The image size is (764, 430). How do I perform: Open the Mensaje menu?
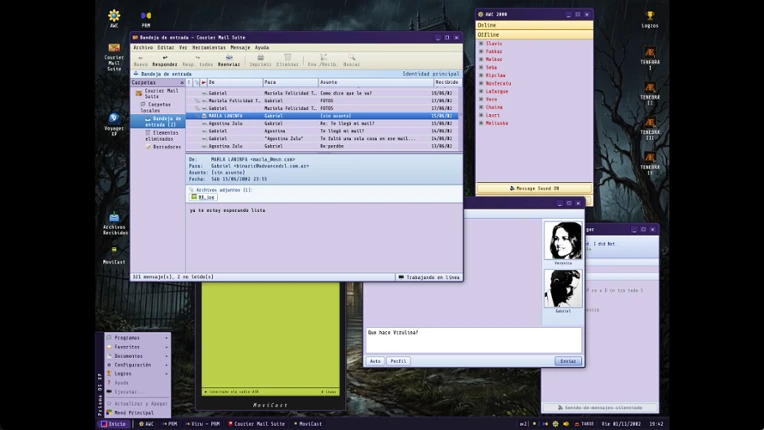240,47
